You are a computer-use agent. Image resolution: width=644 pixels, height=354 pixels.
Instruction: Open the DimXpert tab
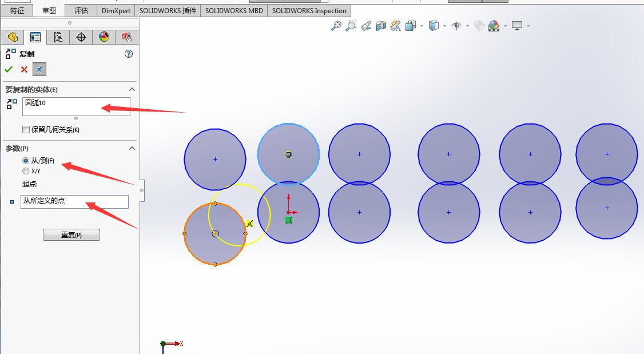116,11
